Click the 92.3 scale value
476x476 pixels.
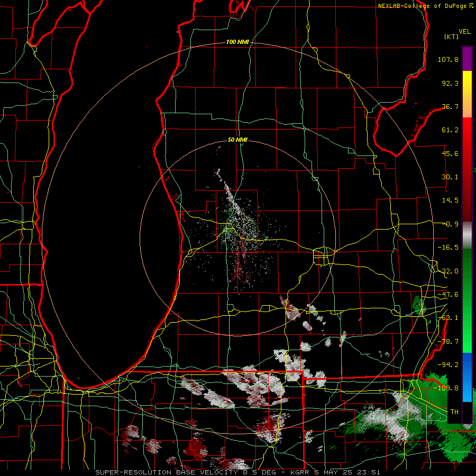(450, 83)
